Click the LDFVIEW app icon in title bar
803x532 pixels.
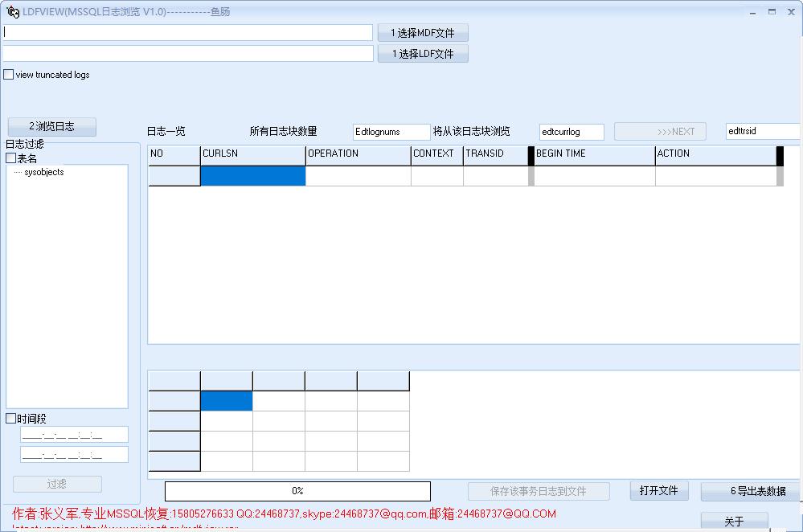click(13, 12)
